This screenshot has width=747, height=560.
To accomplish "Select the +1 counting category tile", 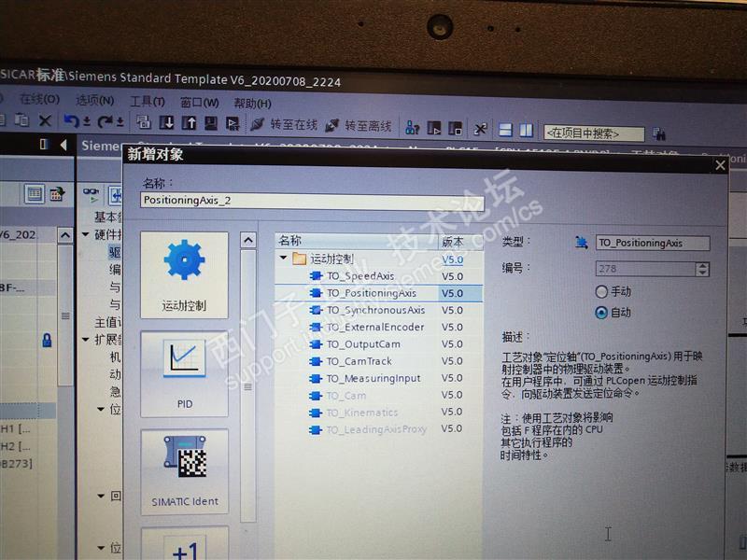I will point(185,543).
